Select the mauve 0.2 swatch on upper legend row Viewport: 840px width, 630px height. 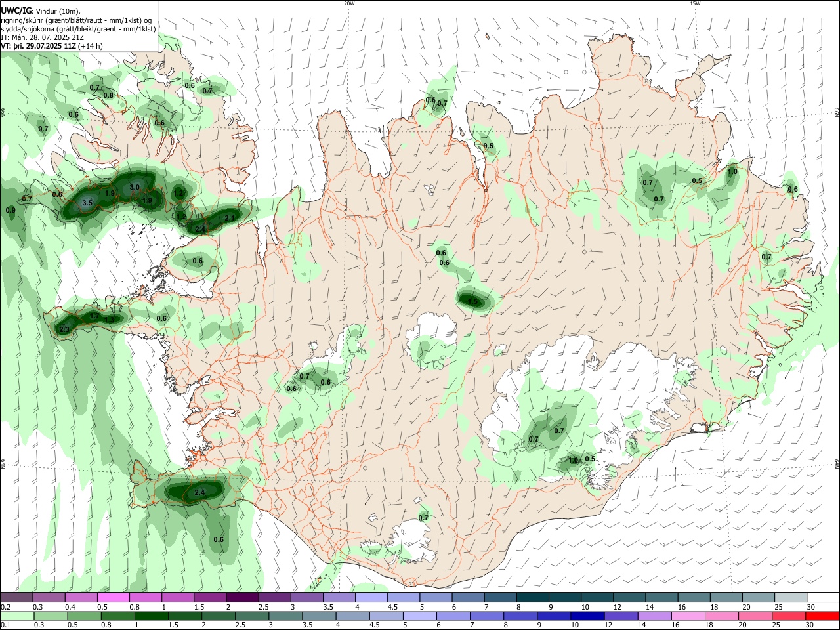pos(18,598)
